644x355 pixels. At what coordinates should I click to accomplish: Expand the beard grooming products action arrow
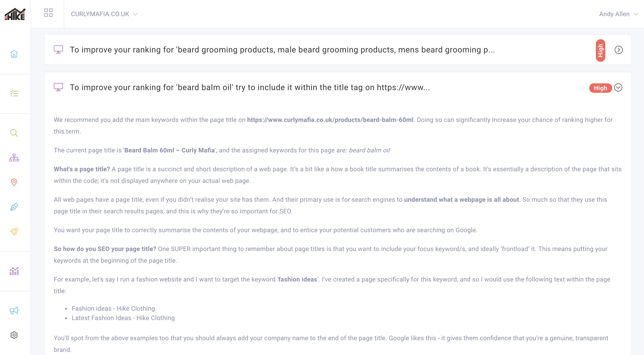coord(618,50)
